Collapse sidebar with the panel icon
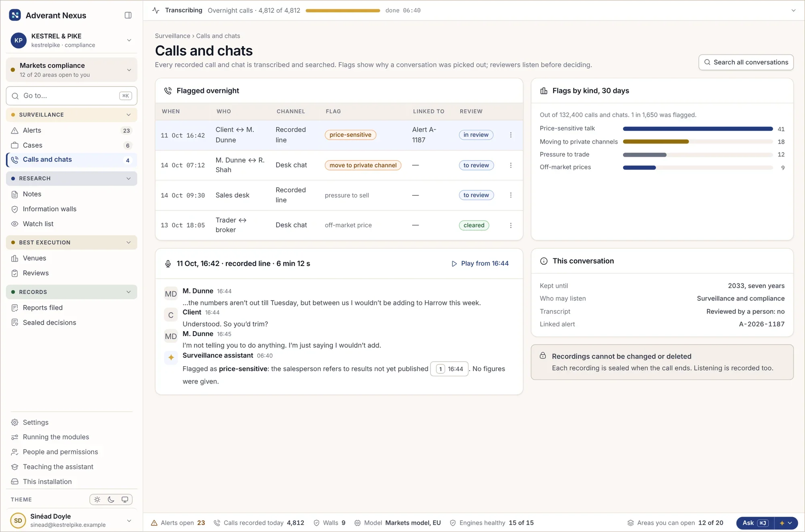The image size is (805, 532). (x=128, y=15)
